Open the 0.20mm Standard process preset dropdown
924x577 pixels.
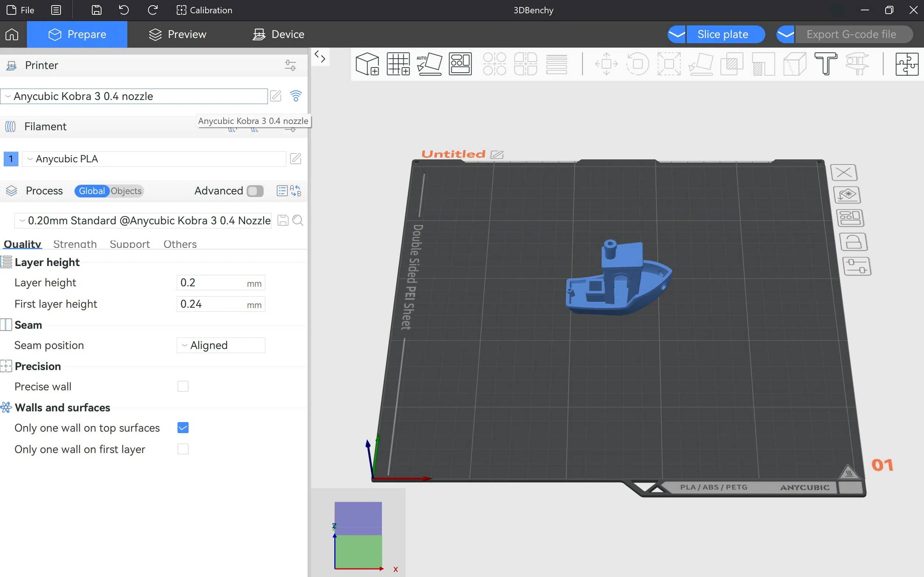click(143, 221)
